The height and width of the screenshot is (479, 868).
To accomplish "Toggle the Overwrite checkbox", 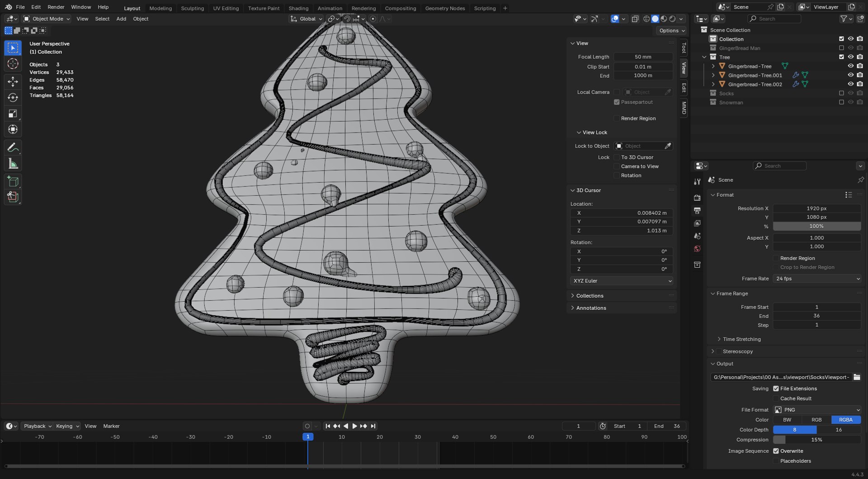I will 776,451.
